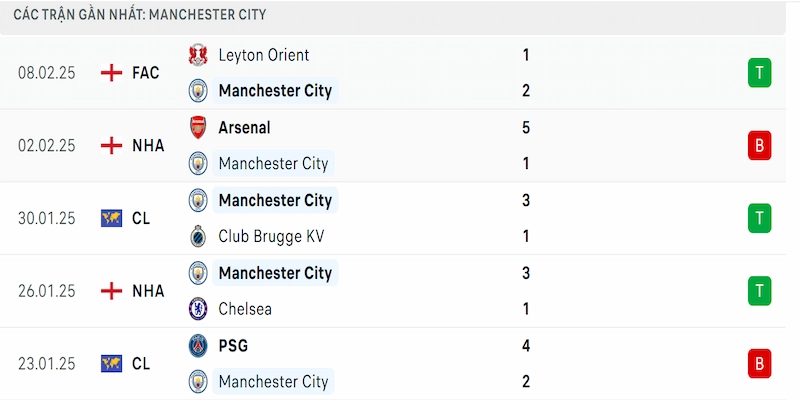Image resolution: width=800 pixels, height=400 pixels.
Task: Open the Arsenal team name link
Action: (x=244, y=128)
